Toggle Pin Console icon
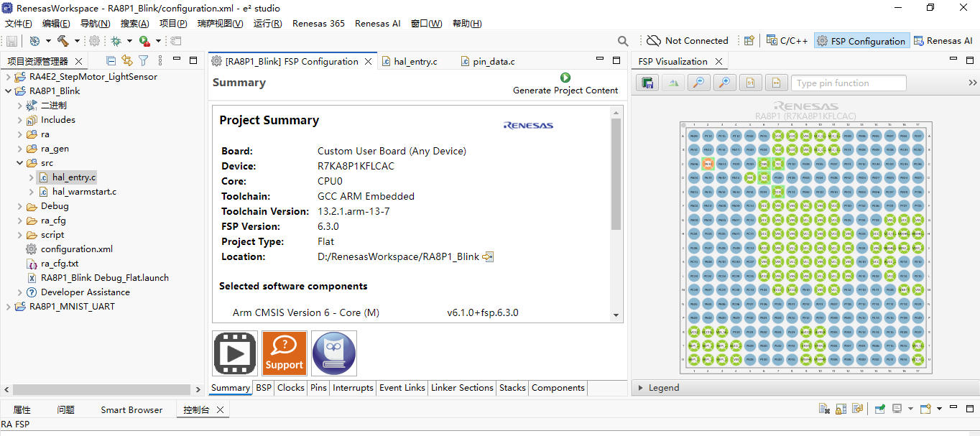The image size is (980, 436). coord(879,409)
